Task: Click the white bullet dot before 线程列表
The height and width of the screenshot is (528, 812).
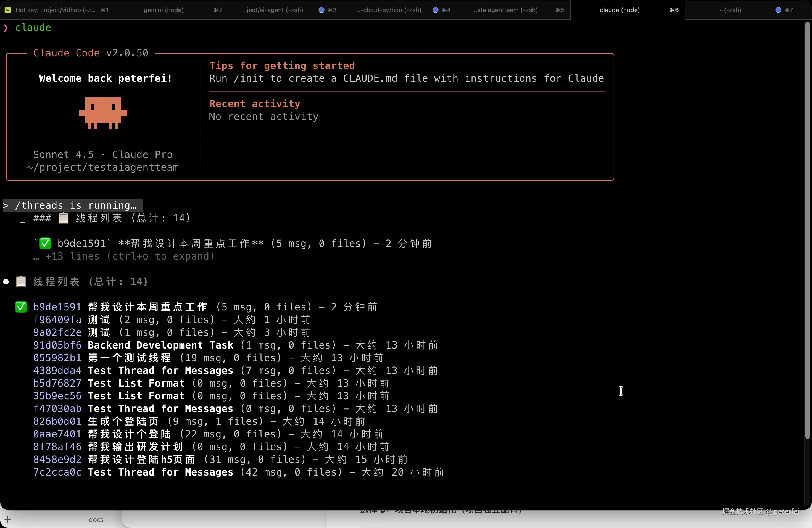Action: [x=6, y=282]
